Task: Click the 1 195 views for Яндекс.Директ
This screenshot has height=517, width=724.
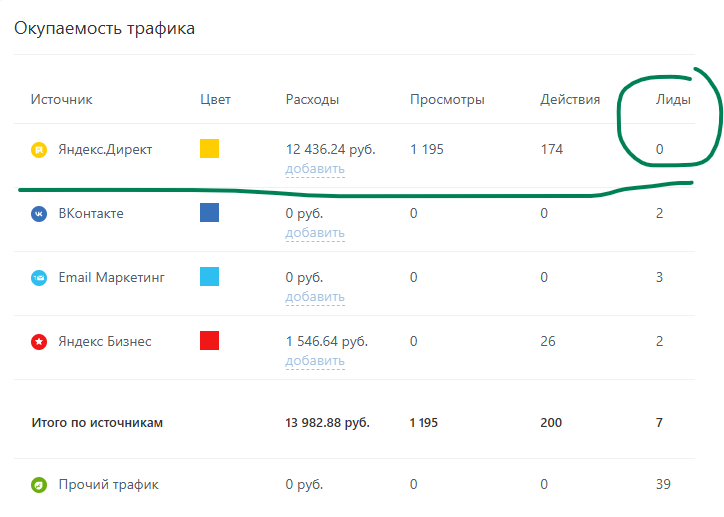Action: [x=427, y=150]
